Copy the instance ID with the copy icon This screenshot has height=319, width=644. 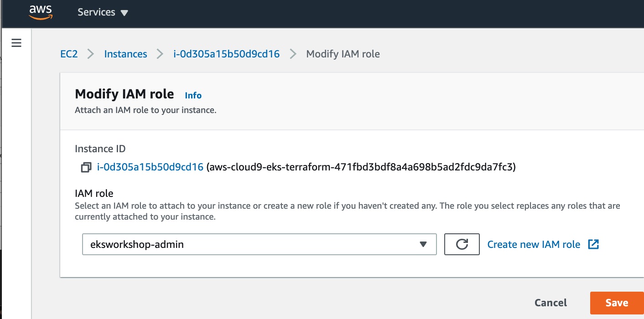[85, 168]
